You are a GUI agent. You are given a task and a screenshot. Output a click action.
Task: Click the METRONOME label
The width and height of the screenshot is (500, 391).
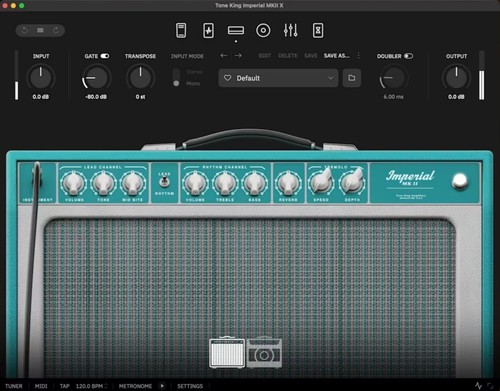point(135,386)
